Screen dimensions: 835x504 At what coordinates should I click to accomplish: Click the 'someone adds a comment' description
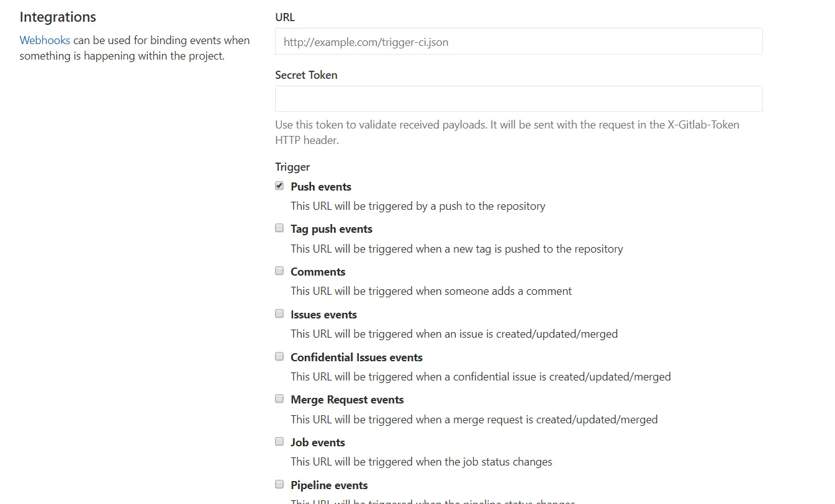[x=431, y=291]
